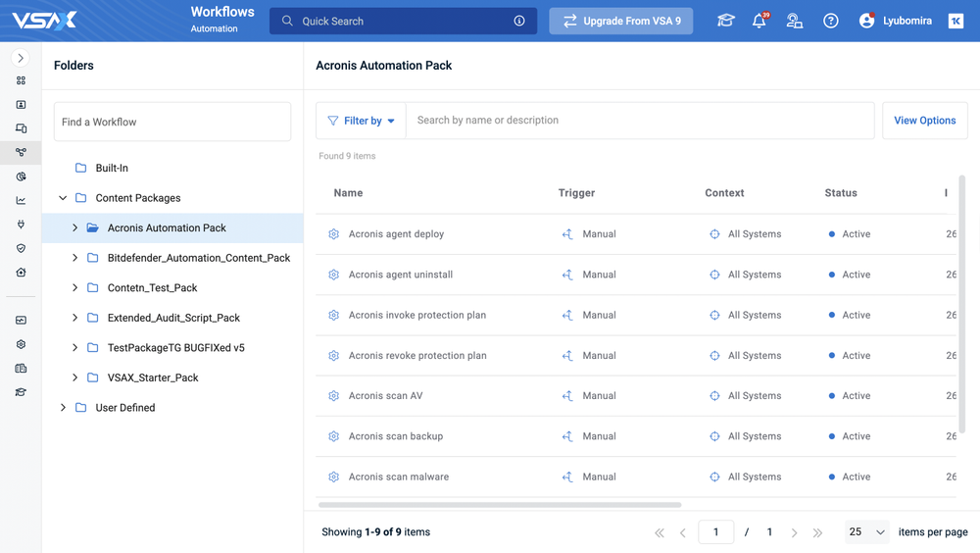980x553 pixels.
Task: Sort by the Status column header
Action: tap(841, 193)
